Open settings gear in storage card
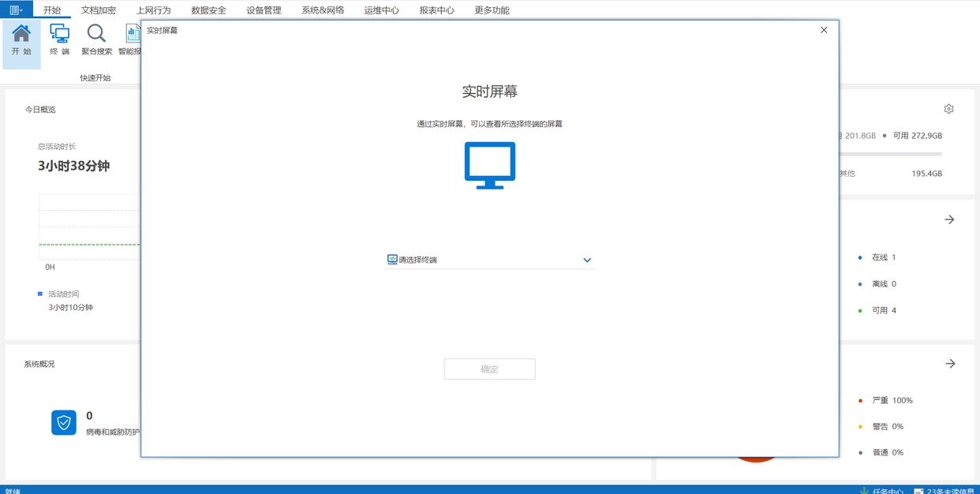 [x=949, y=109]
